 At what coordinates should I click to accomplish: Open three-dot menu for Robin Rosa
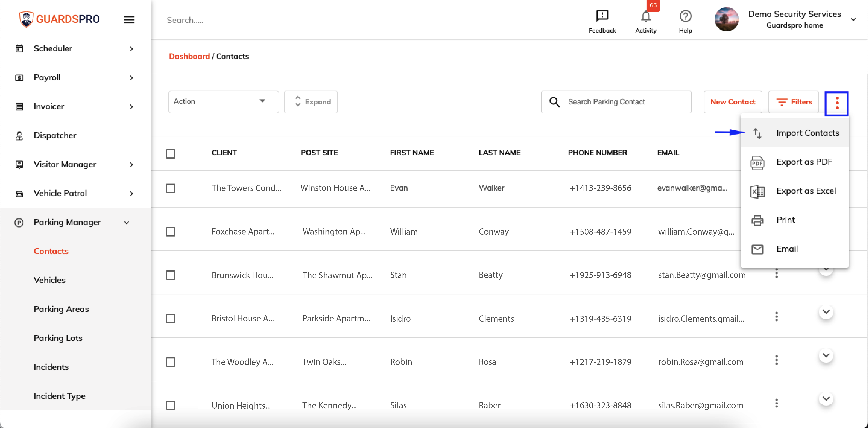[776, 360]
